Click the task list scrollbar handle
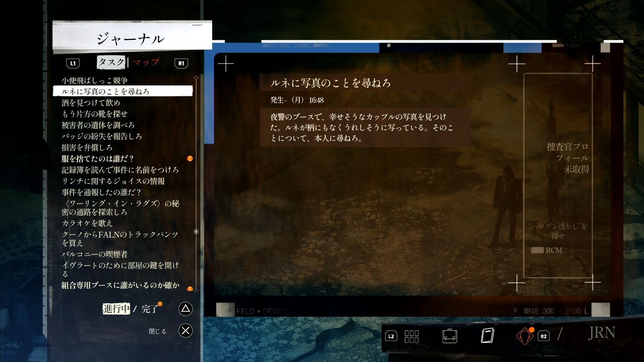Image resolution: width=644 pixels, height=362 pixels. (x=196, y=232)
